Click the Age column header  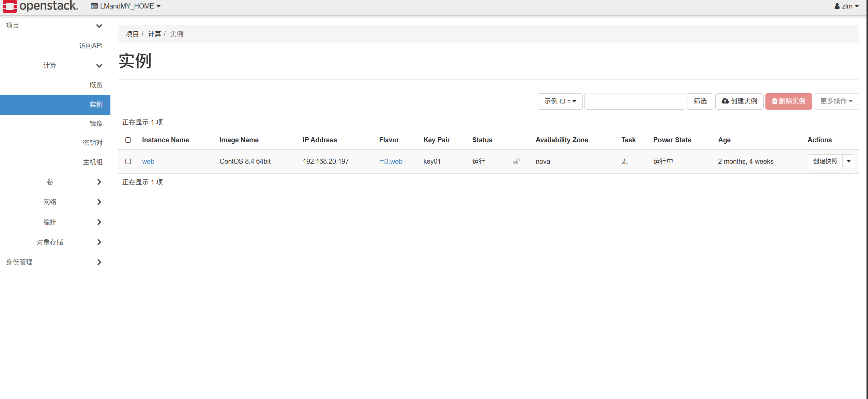point(724,140)
